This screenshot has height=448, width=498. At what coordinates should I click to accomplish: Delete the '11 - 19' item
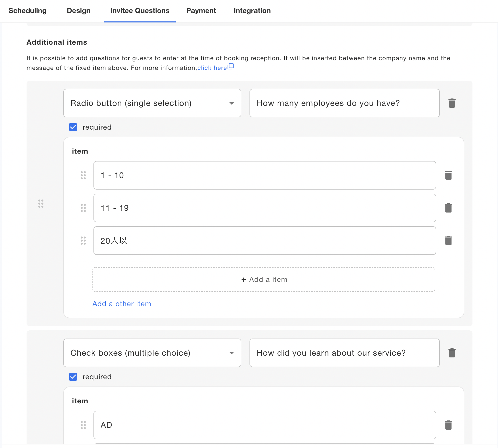tap(448, 208)
